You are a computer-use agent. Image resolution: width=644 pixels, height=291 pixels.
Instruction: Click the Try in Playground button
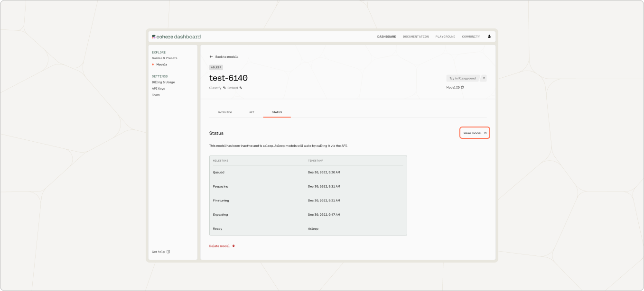point(463,78)
